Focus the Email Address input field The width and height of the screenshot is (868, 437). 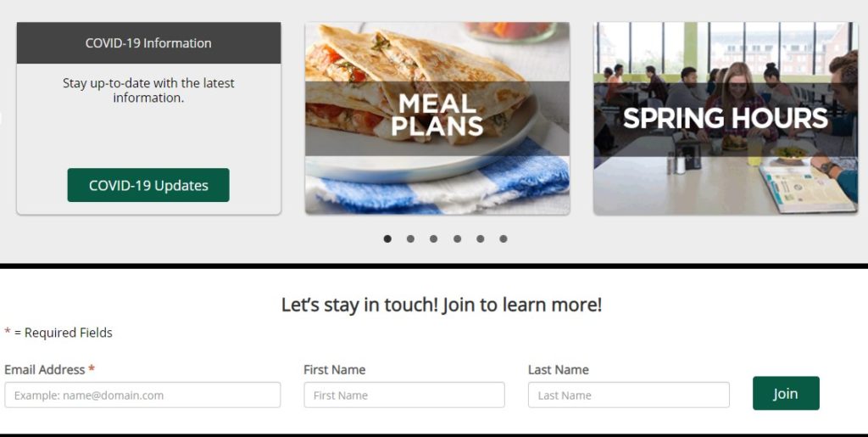tap(142, 395)
